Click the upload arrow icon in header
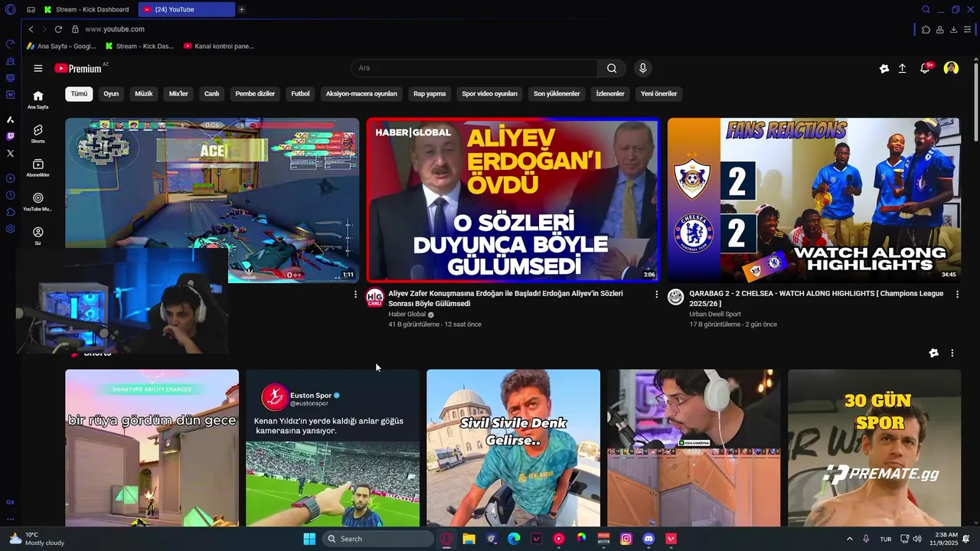The image size is (980, 551). pyautogui.click(x=902, y=68)
